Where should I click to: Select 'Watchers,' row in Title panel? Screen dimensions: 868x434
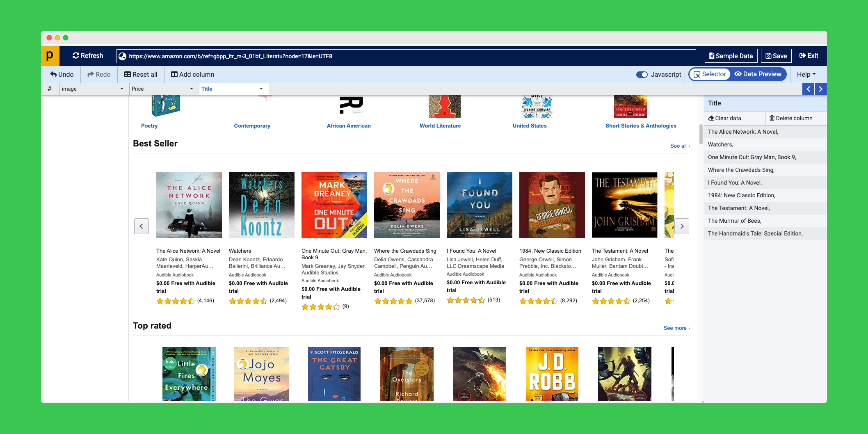pyautogui.click(x=765, y=144)
